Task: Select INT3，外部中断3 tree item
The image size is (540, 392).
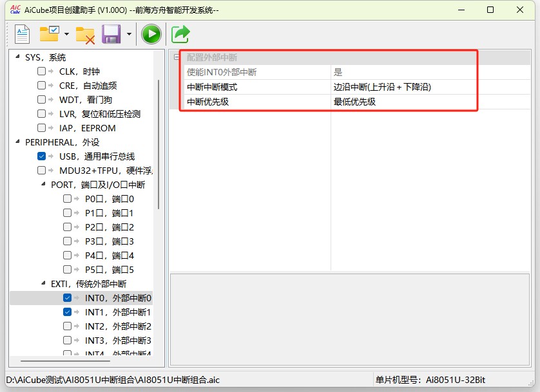Action: coord(118,341)
